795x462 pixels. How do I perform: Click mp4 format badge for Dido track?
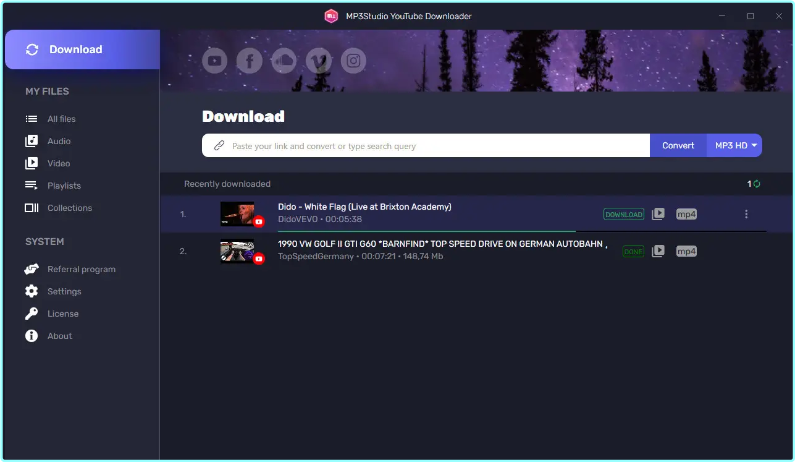pyautogui.click(x=686, y=214)
